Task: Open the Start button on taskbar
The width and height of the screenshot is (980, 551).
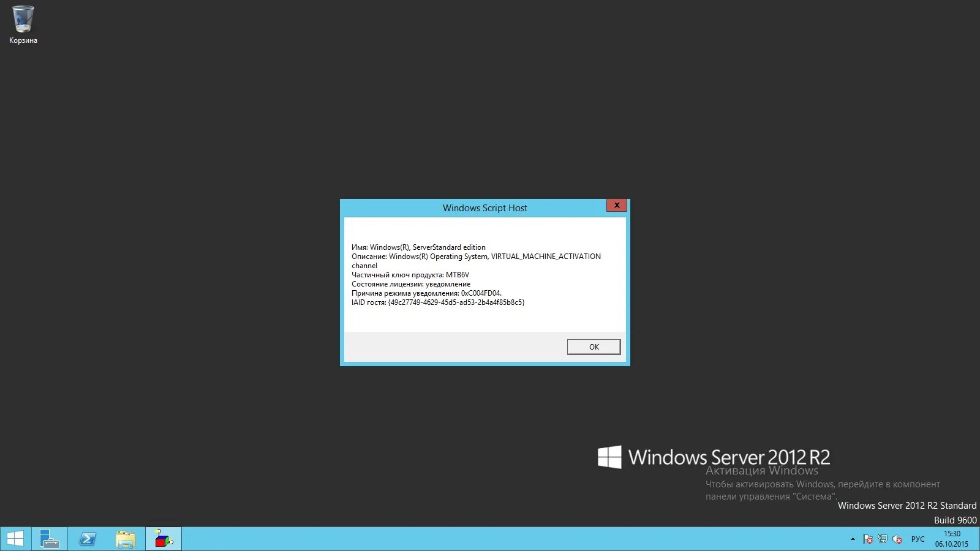Action: [x=15, y=539]
